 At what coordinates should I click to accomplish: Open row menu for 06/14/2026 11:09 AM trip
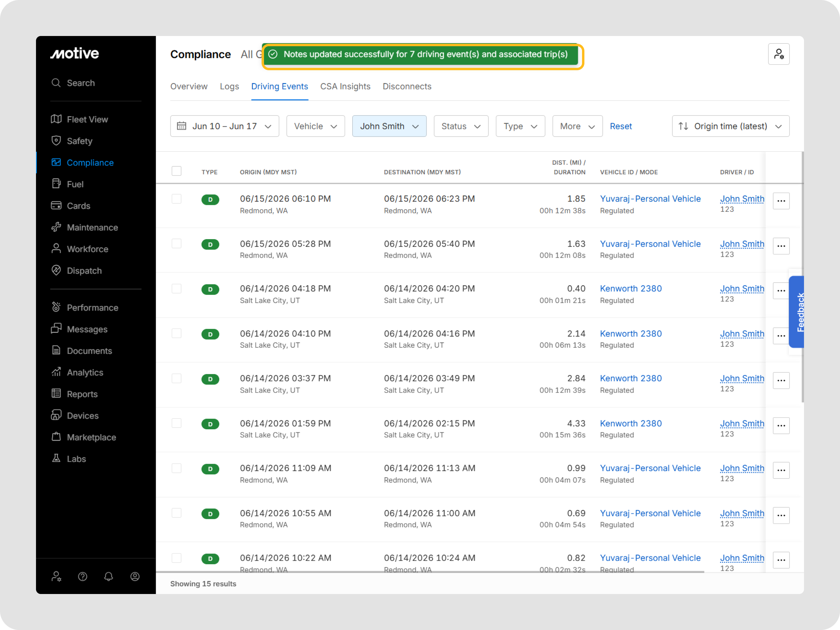[781, 470]
